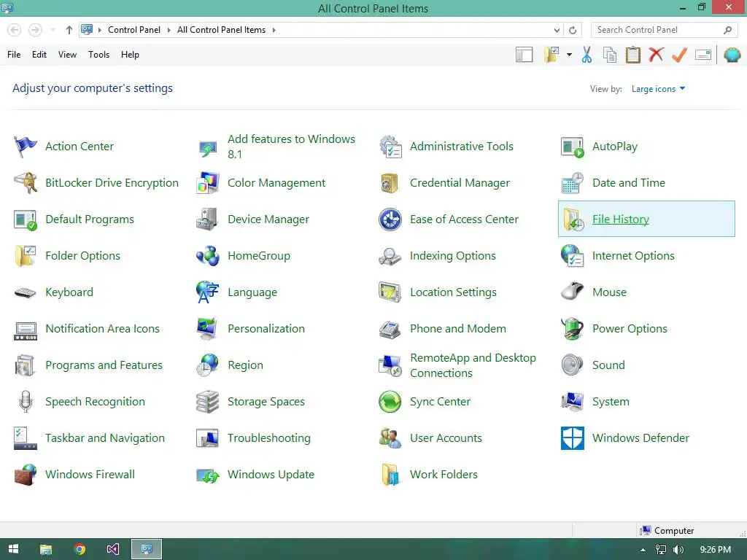Click the Cut scissors toolbar icon
Image resolution: width=747 pixels, height=560 pixels.
point(587,55)
